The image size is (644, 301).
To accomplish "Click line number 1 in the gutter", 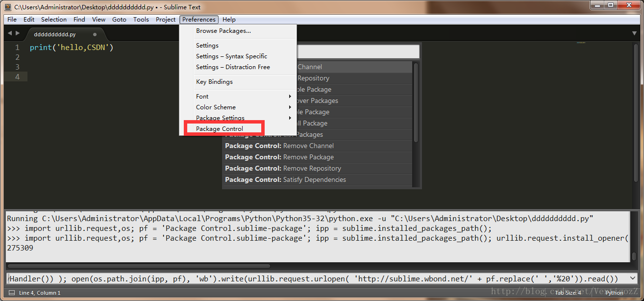I will (17, 48).
